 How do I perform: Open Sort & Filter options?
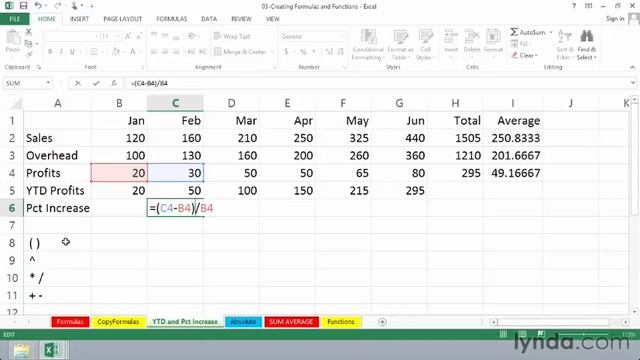click(565, 45)
